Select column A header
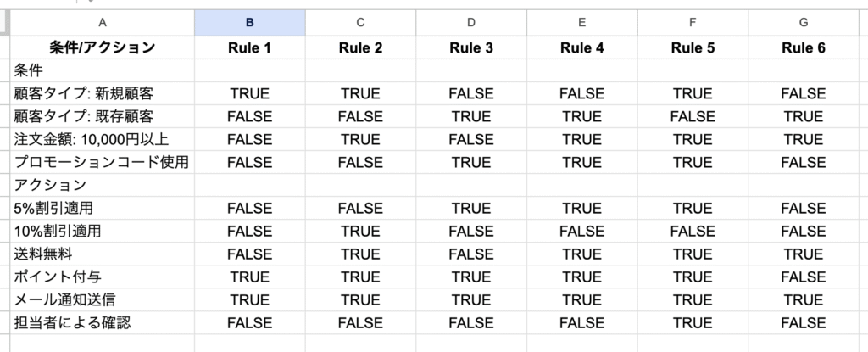This screenshot has height=352, width=868. coord(102,23)
